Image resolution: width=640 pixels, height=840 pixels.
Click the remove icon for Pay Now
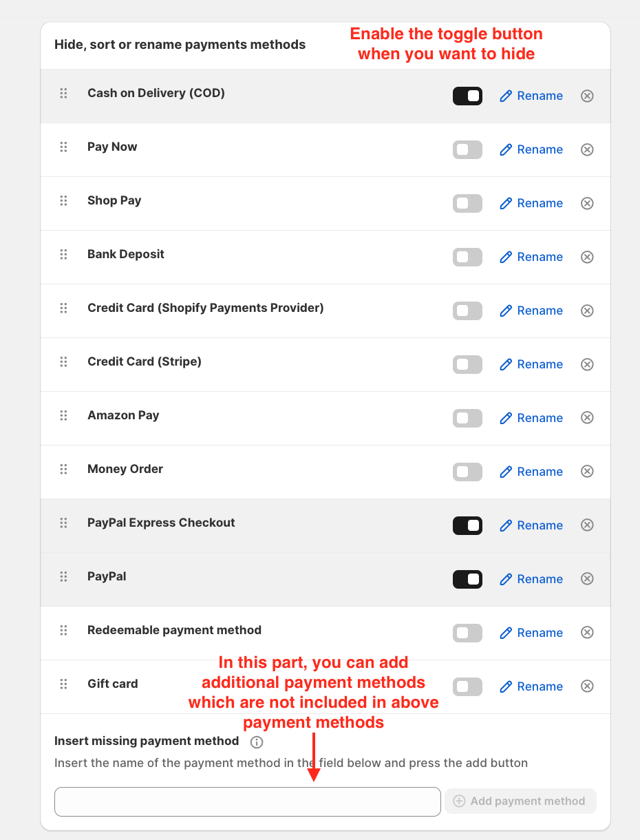coord(587,149)
